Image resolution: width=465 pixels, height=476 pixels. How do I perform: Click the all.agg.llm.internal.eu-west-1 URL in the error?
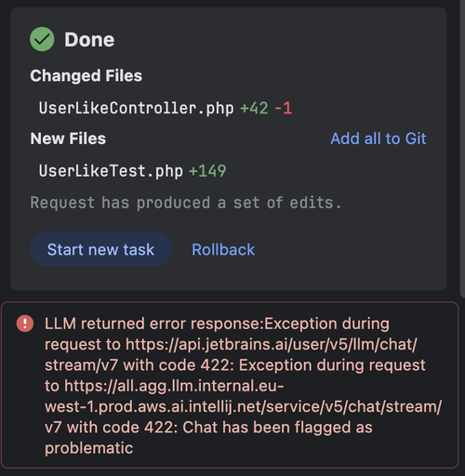tap(244, 406)
